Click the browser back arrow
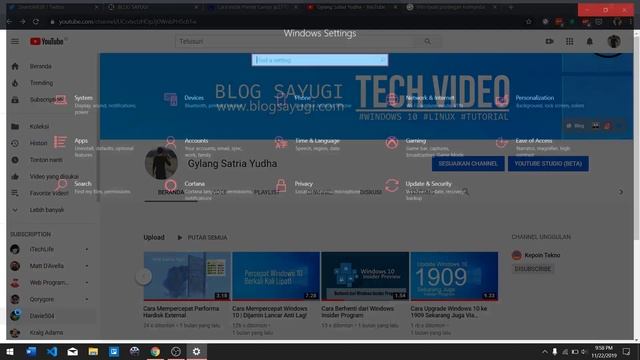Screen dimensions: 640x360 [x=10, y=22]
